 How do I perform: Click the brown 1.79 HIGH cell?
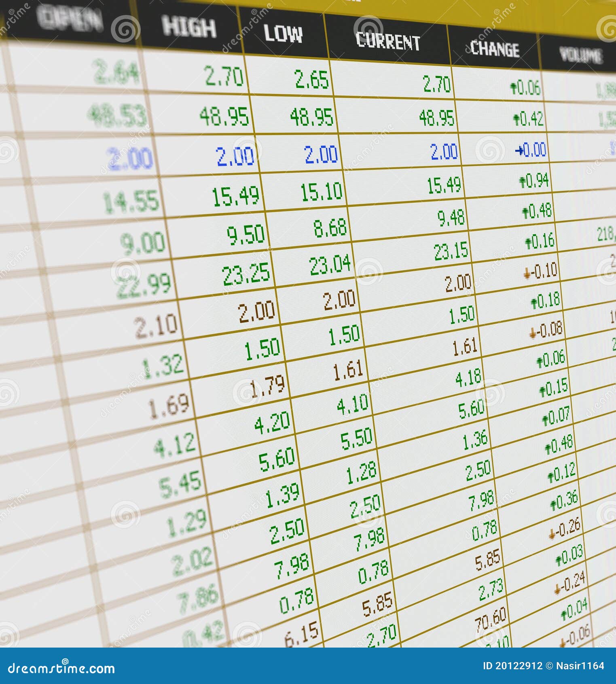pos(267,387)
